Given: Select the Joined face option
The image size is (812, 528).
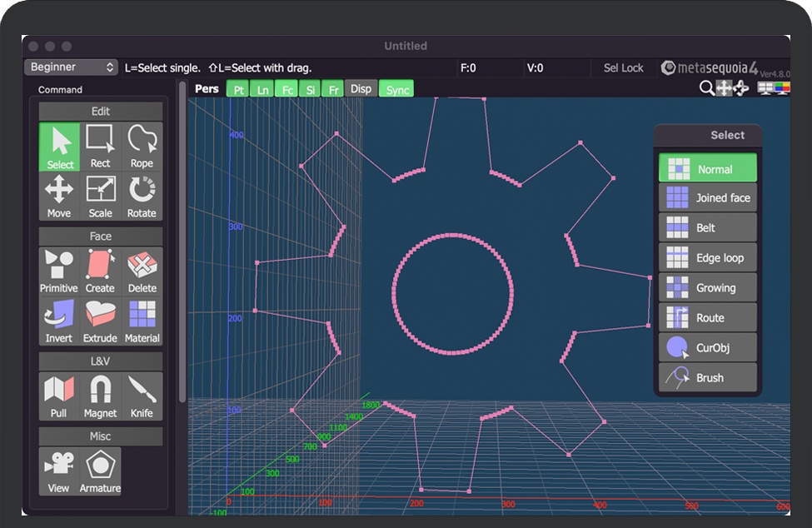Looking at the screenshot, I should (x=708, y=198).
